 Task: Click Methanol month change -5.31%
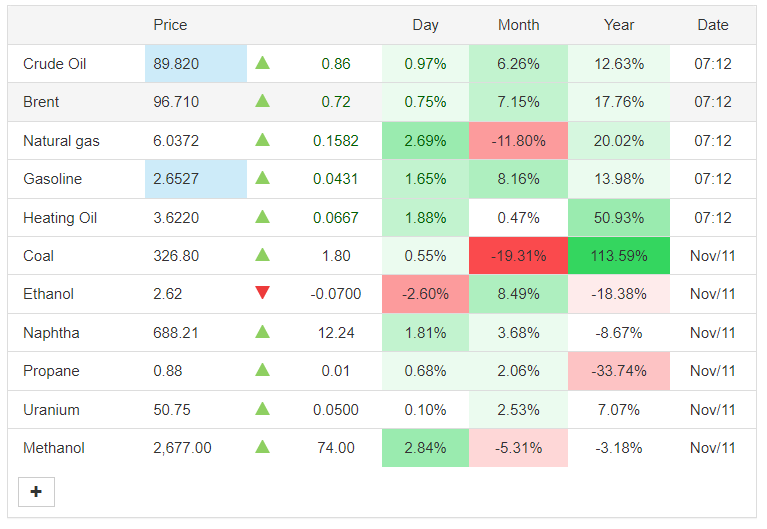pos(519,448)
